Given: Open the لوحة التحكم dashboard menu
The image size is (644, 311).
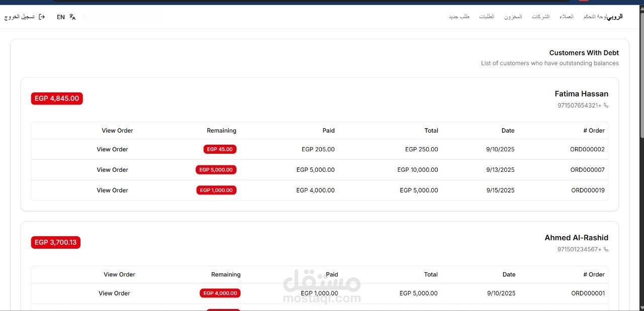Looking at the screenshot, I should tap(595, 17).
